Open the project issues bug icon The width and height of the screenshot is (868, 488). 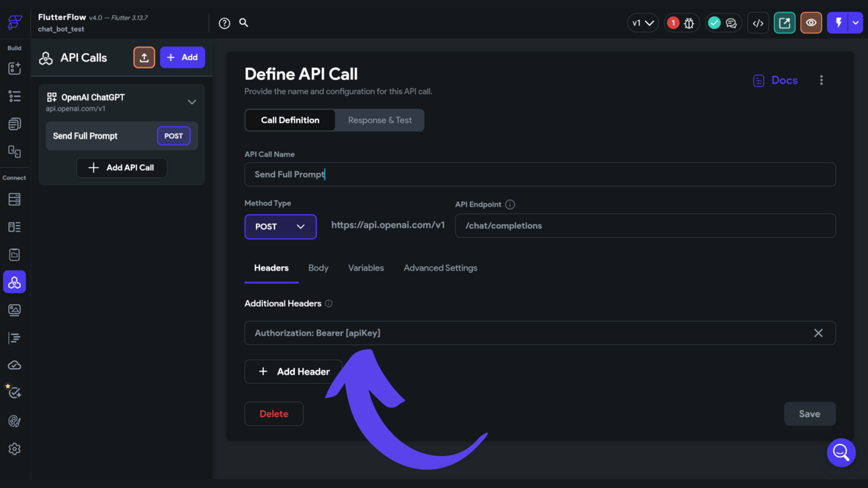tap(689, 23)
